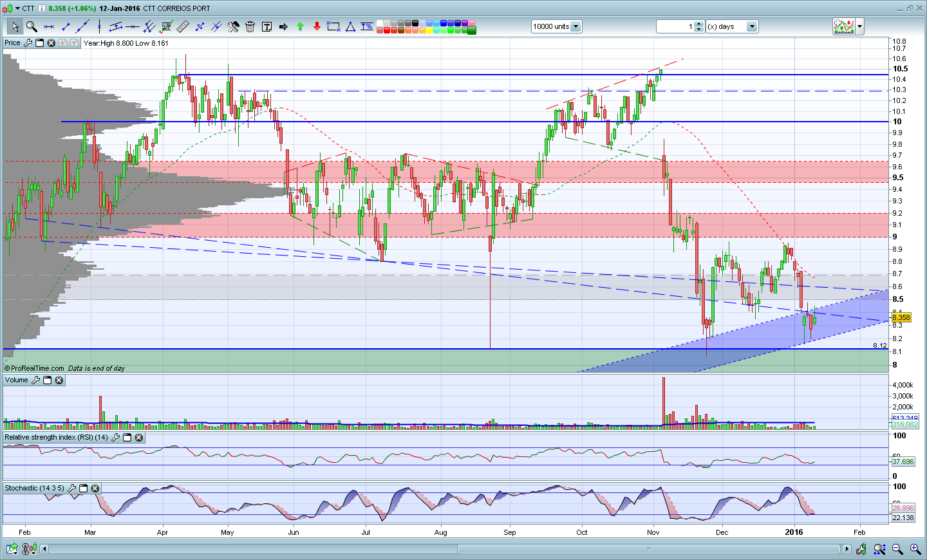Choose the crossed line drawing tool

tap(216, 26)
